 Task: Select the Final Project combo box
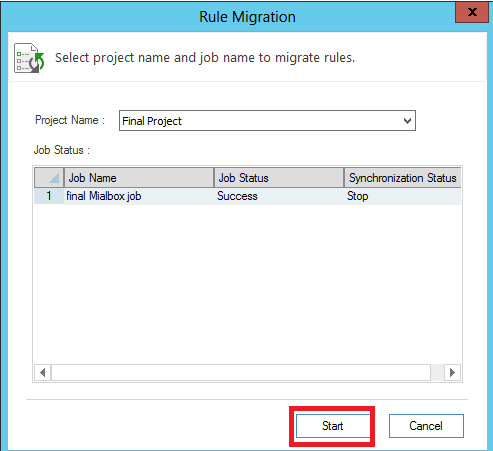(267, 121)
